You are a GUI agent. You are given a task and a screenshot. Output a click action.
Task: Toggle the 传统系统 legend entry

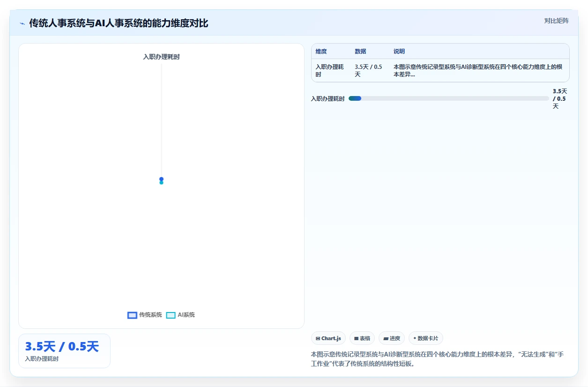[x=145, y=315]
